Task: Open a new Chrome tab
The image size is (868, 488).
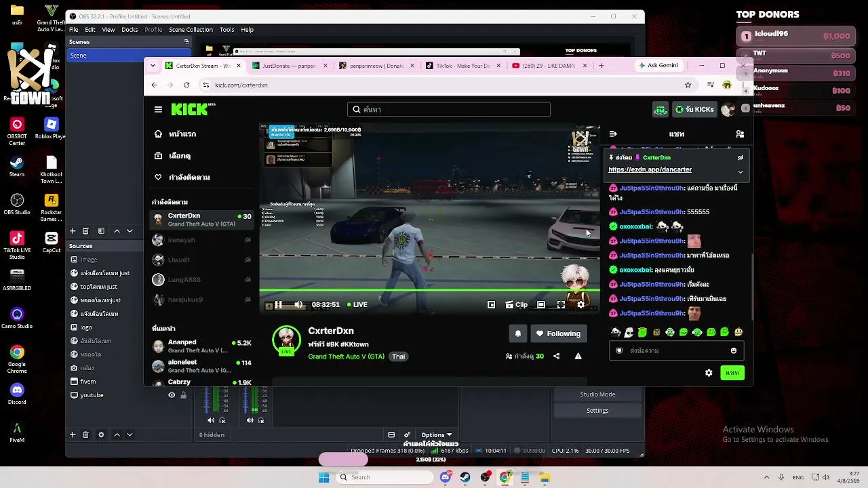Action: point(601,66)
